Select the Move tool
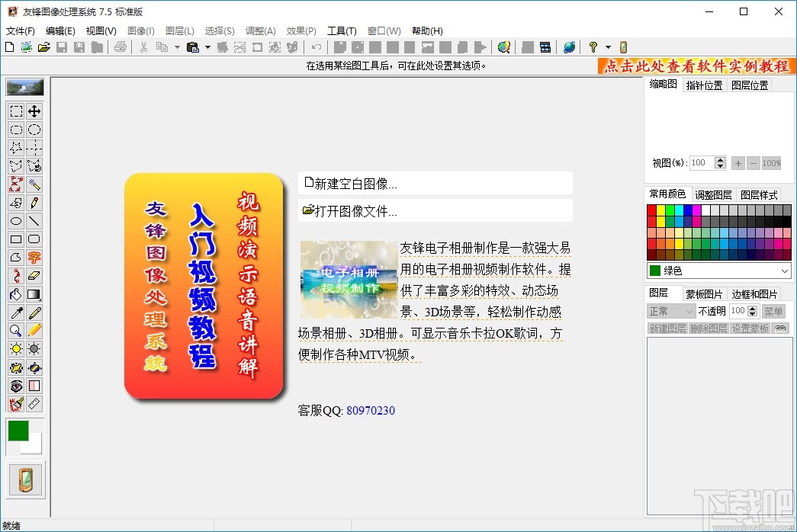The image size is (797, 532). tap(34, 111)
